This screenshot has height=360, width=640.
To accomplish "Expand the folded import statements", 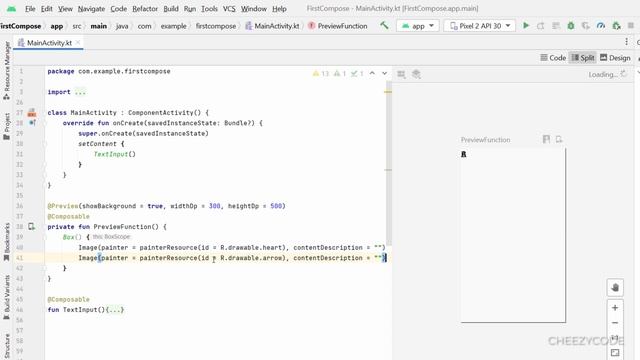I will 80,92.
